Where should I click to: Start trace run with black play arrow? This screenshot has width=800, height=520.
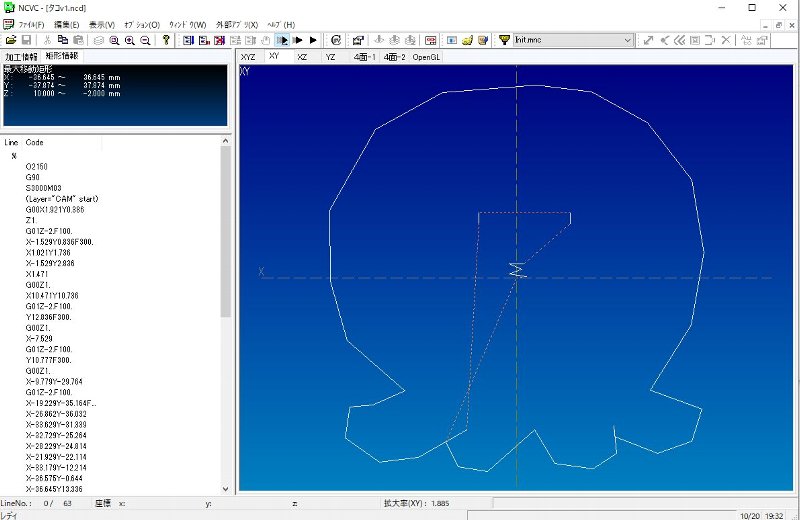pos(313,40)
